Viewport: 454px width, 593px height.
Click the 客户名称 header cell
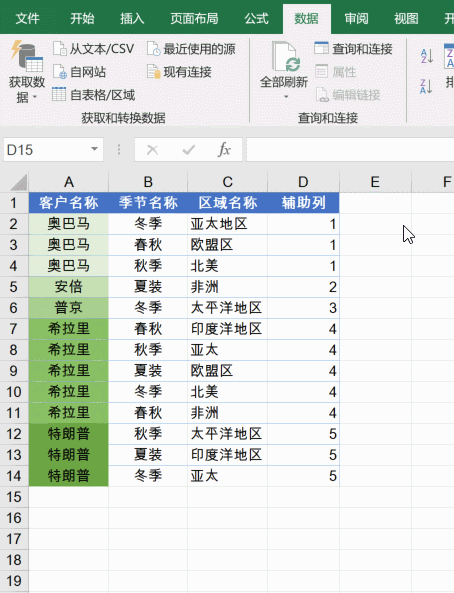(x=69, y=203)
